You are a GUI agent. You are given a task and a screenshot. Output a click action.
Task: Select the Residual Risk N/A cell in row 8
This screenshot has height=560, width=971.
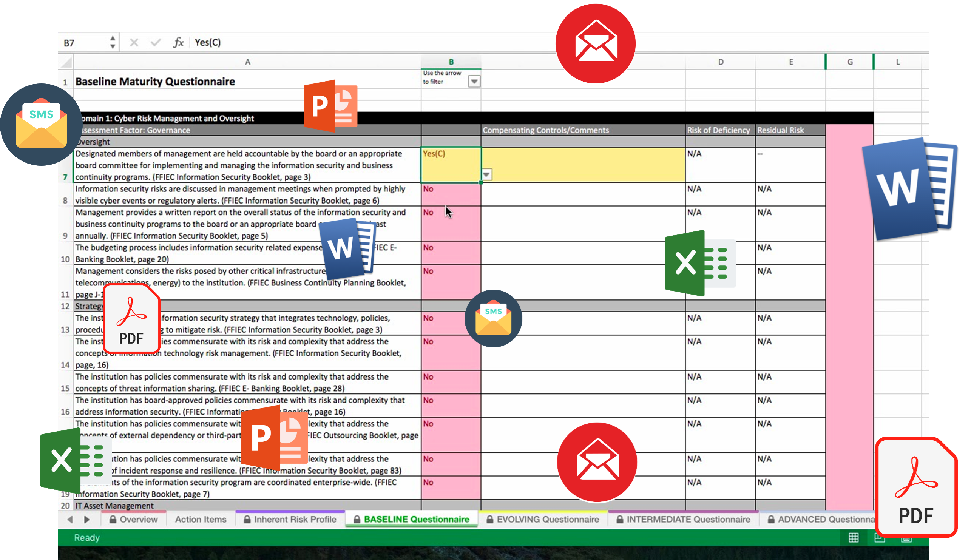[x=790, y=194]
